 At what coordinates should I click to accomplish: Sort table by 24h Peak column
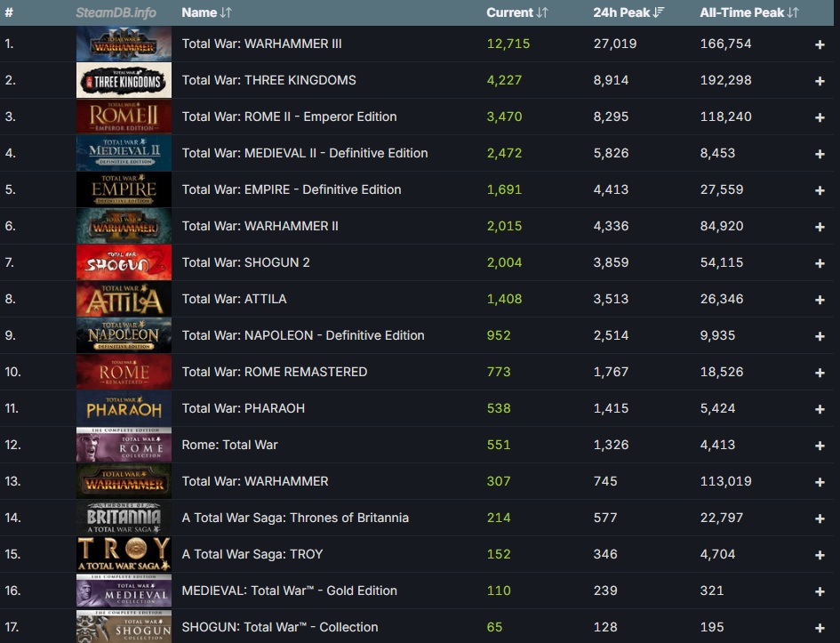coord(628,12)
